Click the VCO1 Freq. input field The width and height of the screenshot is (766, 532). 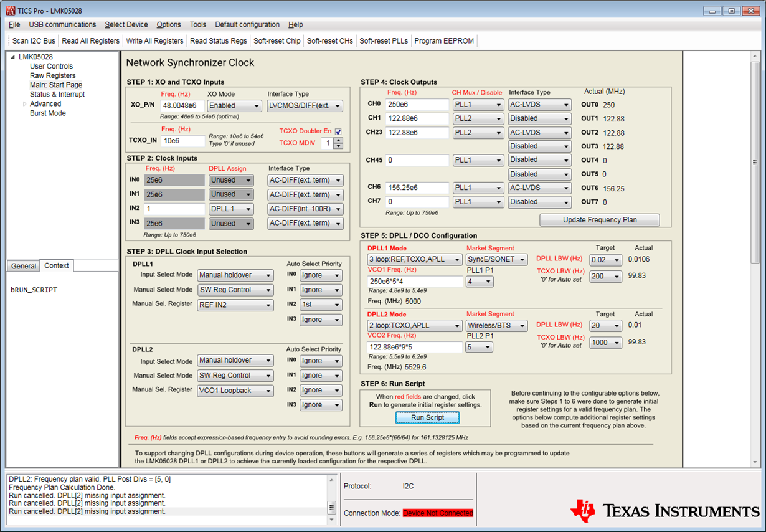click(415, 282)
